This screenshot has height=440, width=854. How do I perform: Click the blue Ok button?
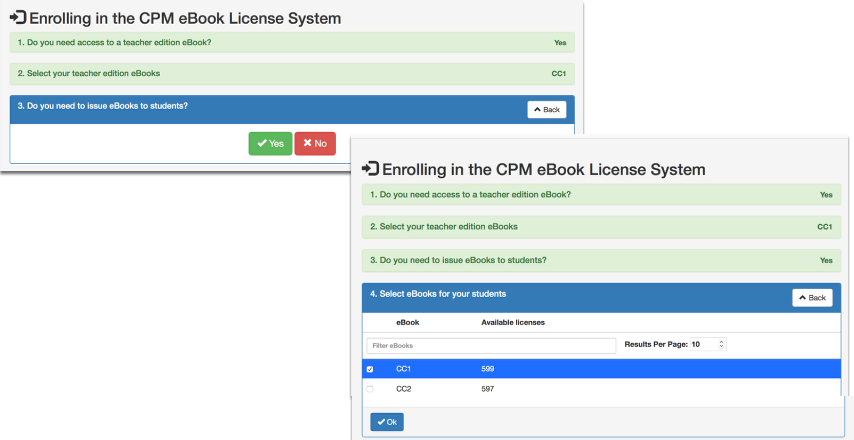tap(387, 422)
